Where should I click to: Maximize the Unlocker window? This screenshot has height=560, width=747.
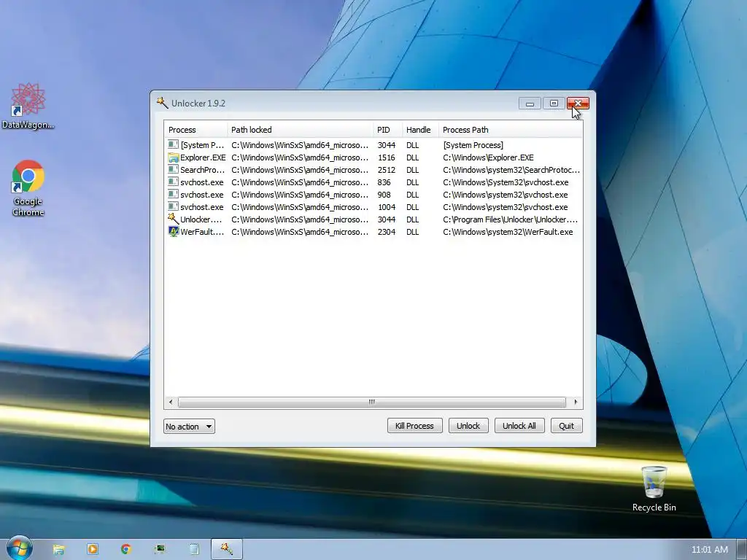point(554,104)
